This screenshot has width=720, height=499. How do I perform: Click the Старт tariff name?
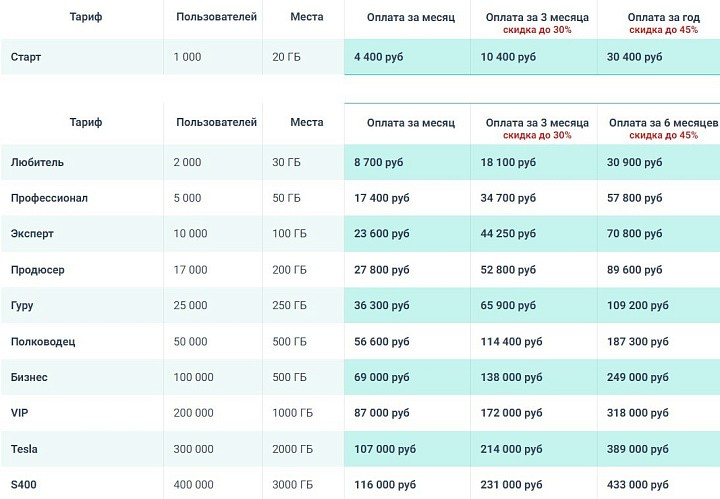pos(26,57)
